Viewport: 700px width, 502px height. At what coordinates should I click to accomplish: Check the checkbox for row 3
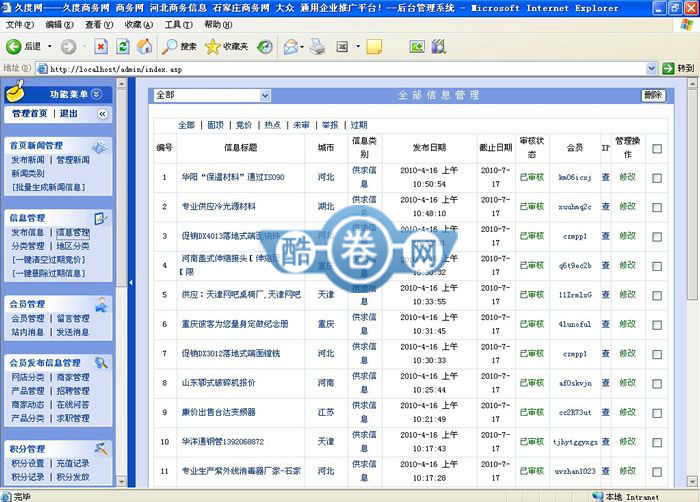[657, 237]
